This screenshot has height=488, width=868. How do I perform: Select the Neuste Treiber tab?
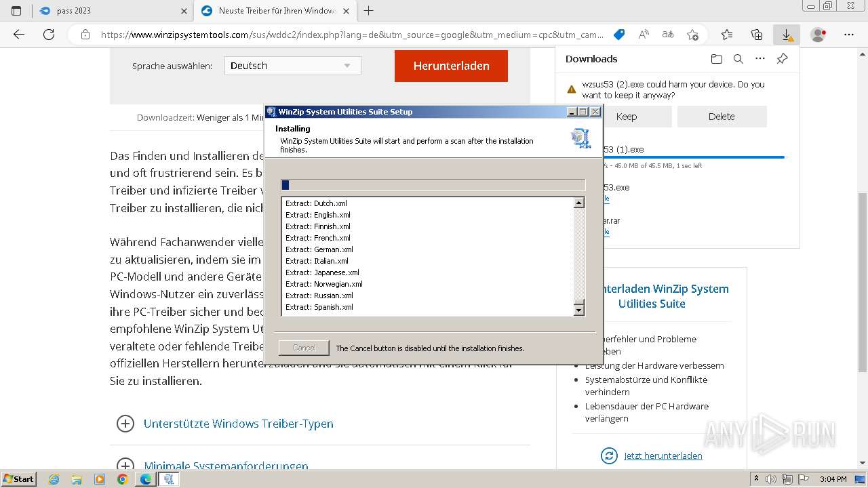pyautogui.click(x=275, y=11)
